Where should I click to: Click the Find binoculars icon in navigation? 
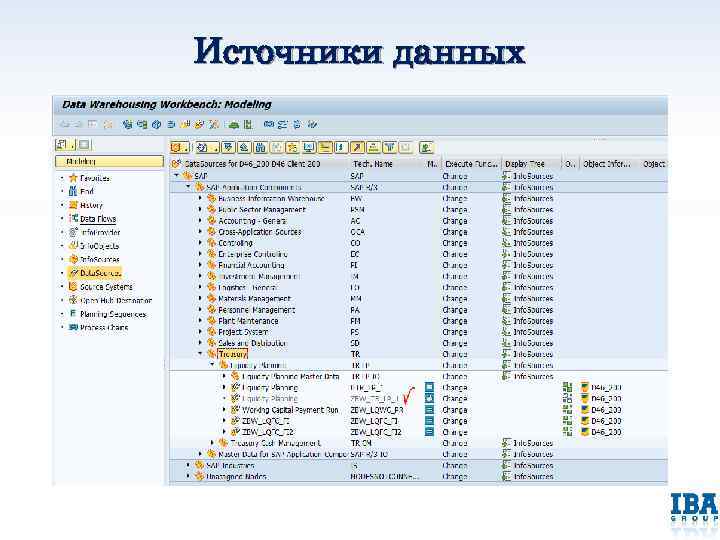(x=73, y=191)
